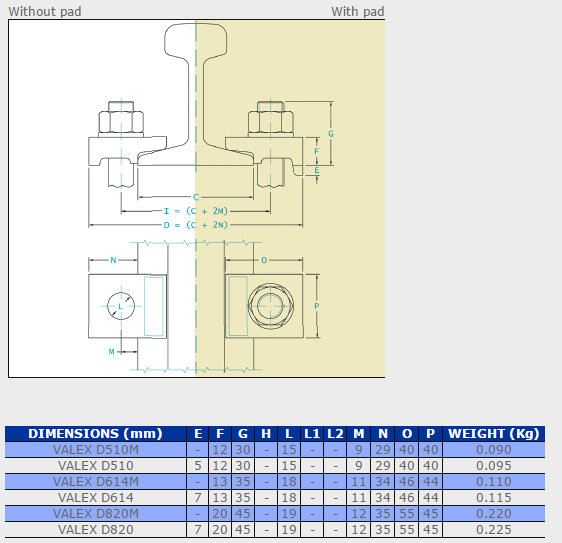Click the VALEX D820M table row
This screenshot has height=543, width=562.
275,514
